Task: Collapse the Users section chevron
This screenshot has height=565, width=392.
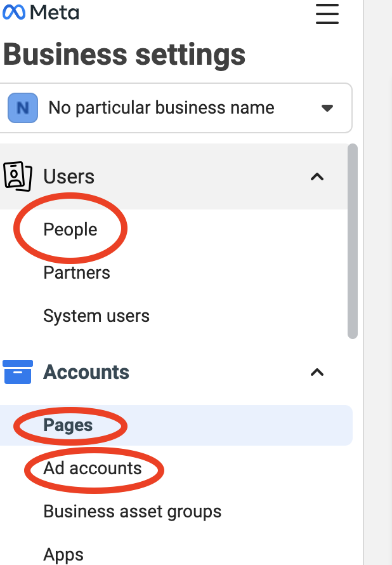Action: click(x=317, y=177)
